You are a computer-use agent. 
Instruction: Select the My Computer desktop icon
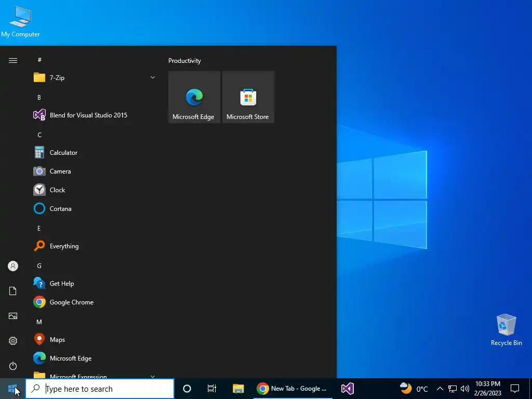pyautogui.click(x=20, y=22)
